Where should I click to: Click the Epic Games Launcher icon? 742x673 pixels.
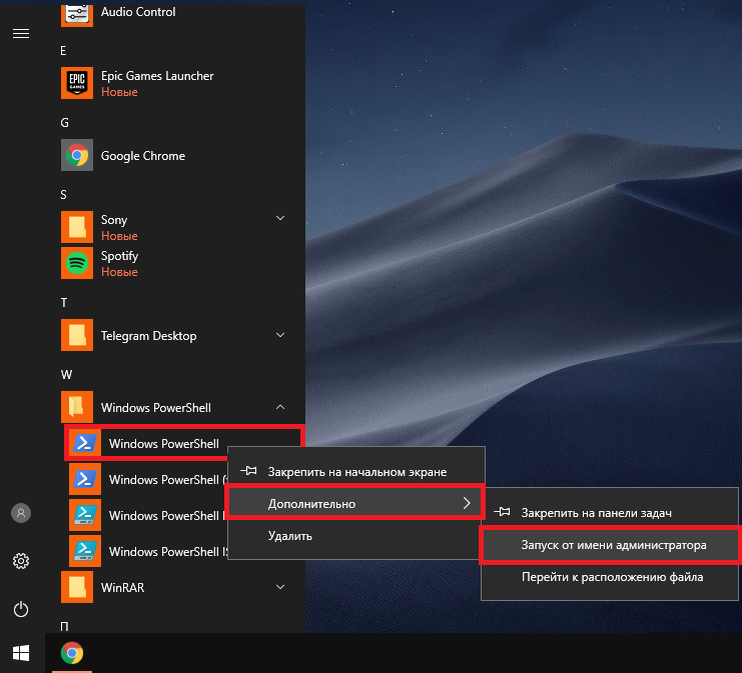pos(77,83)
